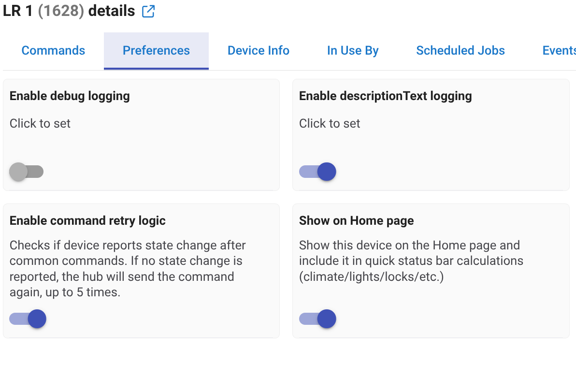Select the Enable descriptionText logging title
The image size is (576, 392).
385,96
